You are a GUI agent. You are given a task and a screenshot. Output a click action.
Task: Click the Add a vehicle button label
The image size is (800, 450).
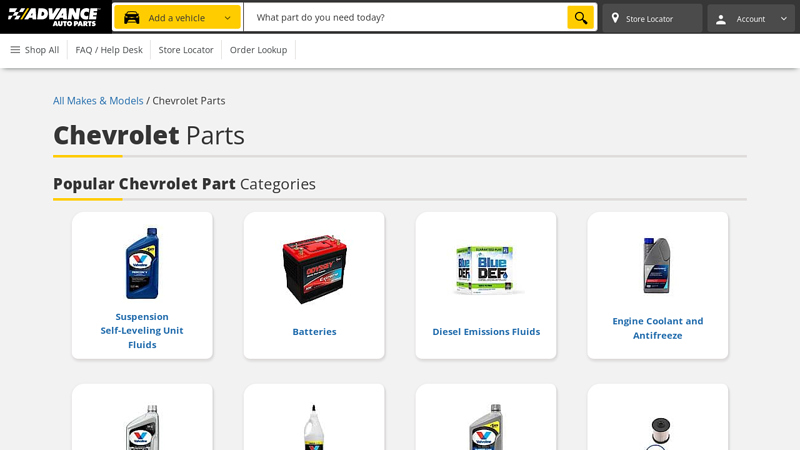click(177, 18)
